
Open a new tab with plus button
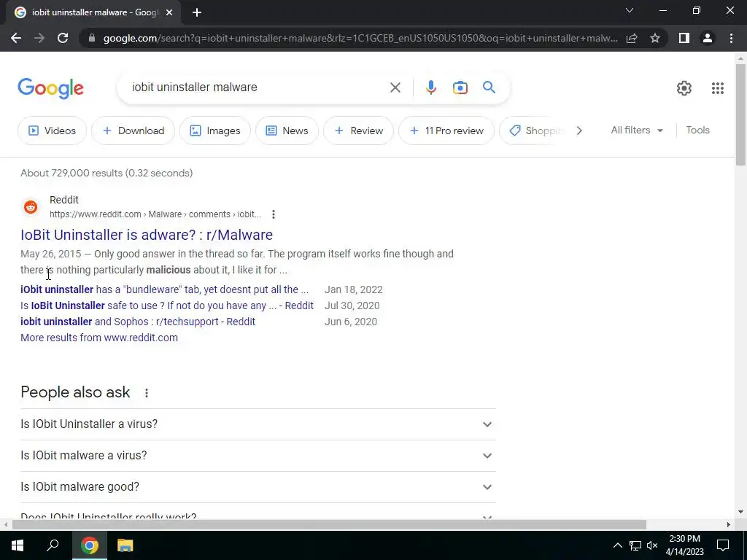197,12
